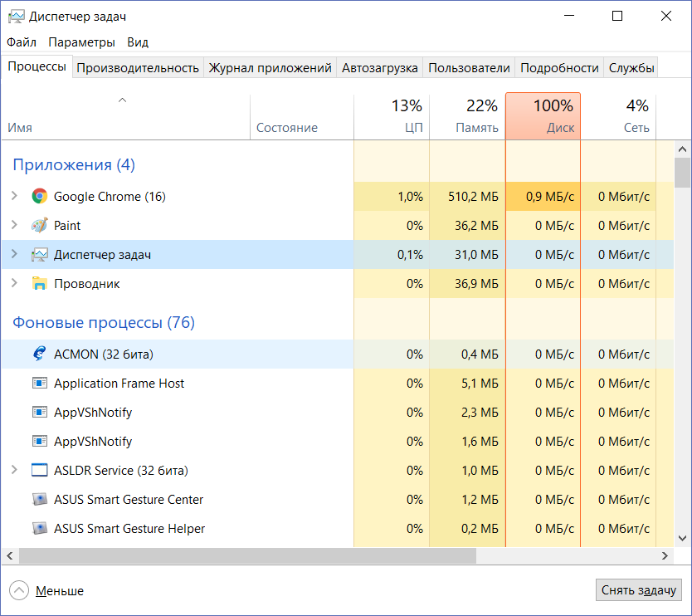The height and width of the screenshot is (616, 692).
Task: Click the horizontal scrollbar right arrow
Action: pos(665,556)
